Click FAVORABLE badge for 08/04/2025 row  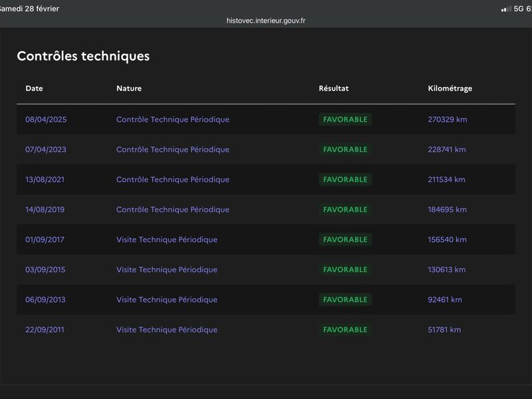(345, 120)
